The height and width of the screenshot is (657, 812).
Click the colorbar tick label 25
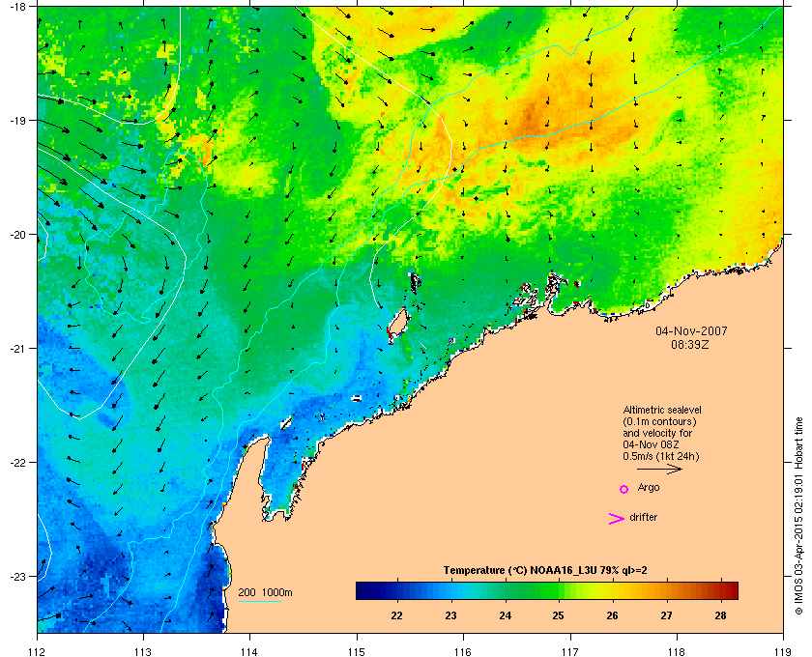point(558,615)
